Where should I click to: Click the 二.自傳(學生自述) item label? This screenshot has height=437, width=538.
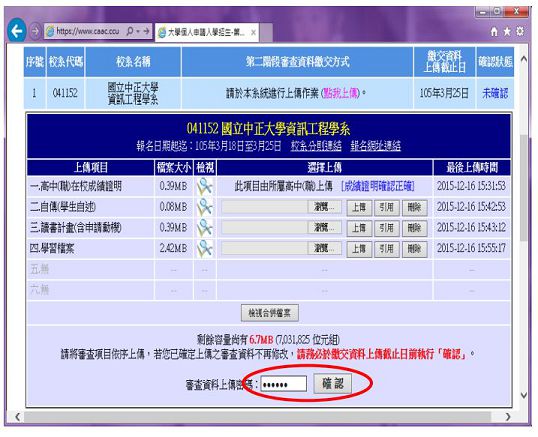[x=63, y=207]
